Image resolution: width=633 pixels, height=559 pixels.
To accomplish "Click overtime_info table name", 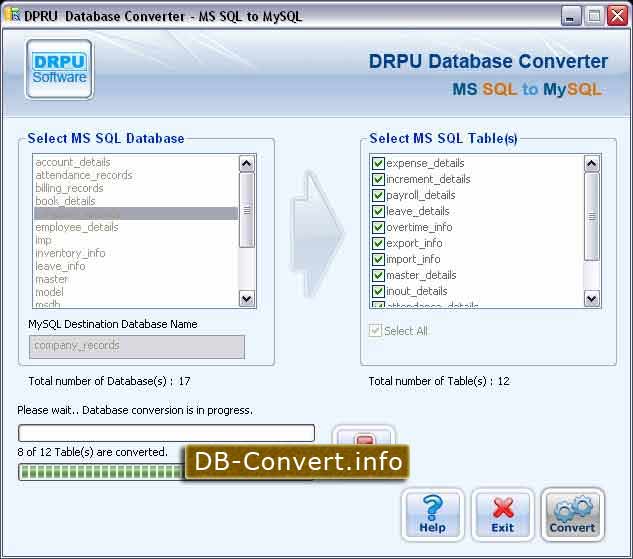I will (419, 227).
